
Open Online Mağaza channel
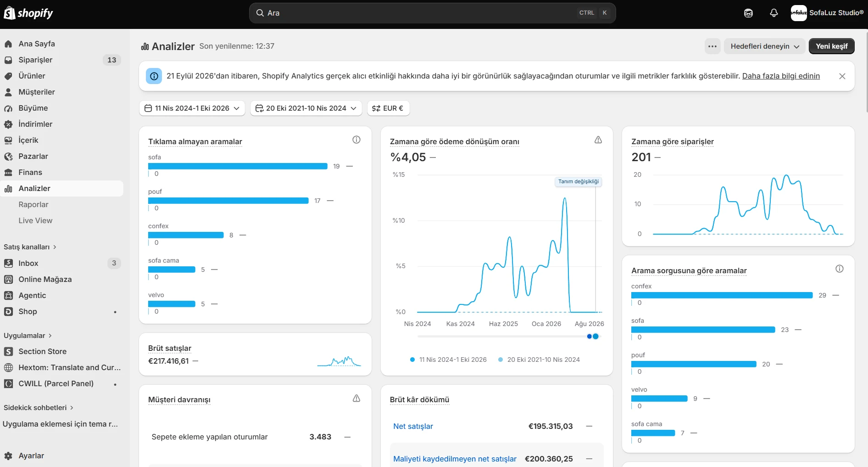pyautogui.click(x=62, y=279)
